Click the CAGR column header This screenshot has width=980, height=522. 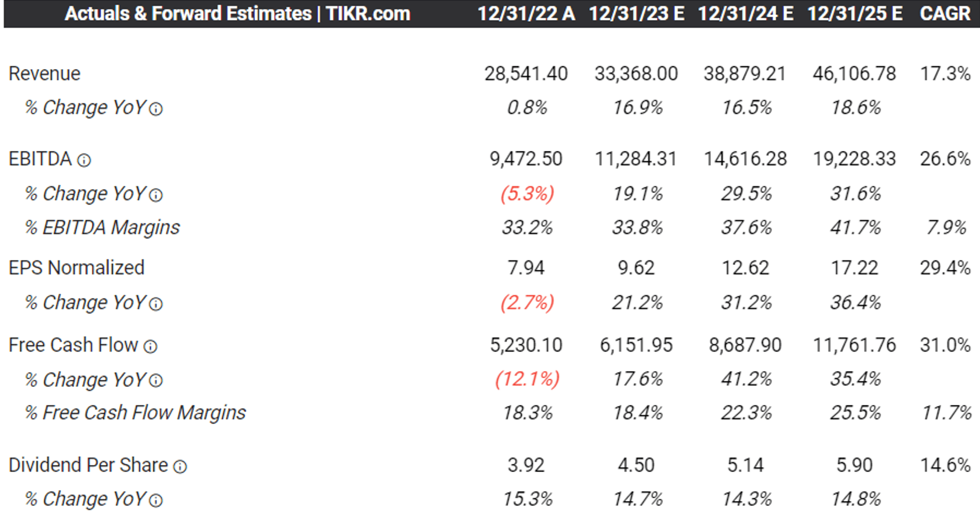pyautogui.click(x=945, y=14)
